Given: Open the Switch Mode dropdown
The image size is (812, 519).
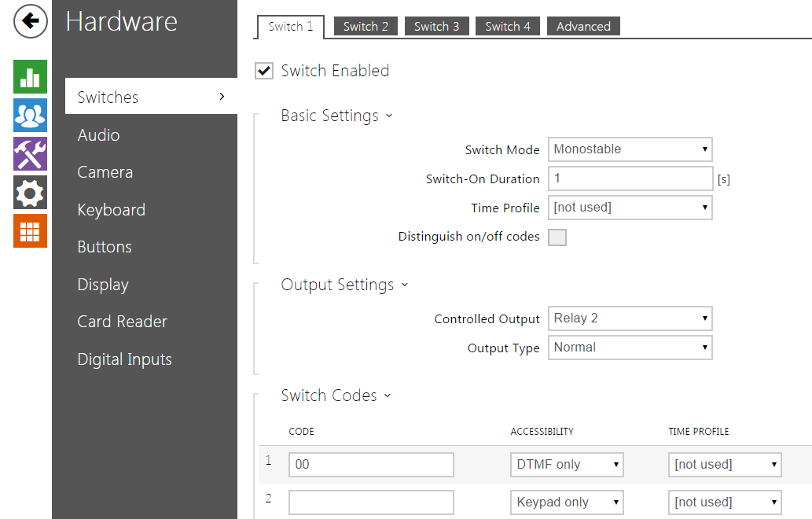Looking at the screenshot, I should tap(630, 149).
